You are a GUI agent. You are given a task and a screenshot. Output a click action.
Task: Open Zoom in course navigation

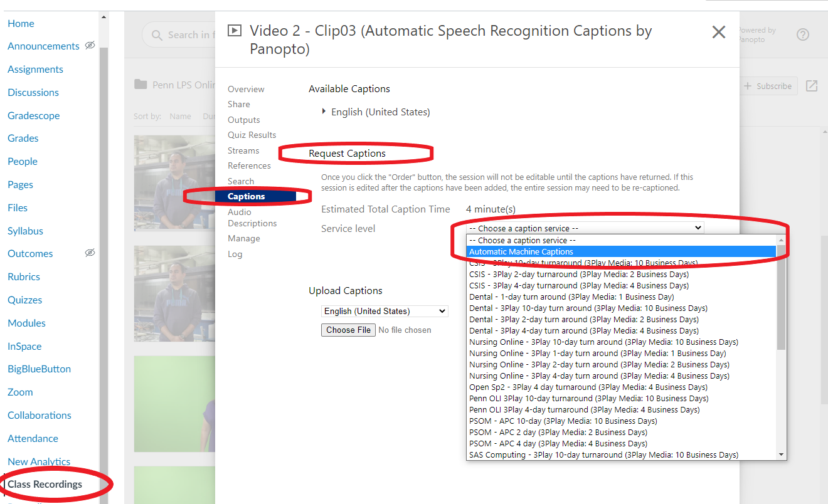(x=20, y=392)
